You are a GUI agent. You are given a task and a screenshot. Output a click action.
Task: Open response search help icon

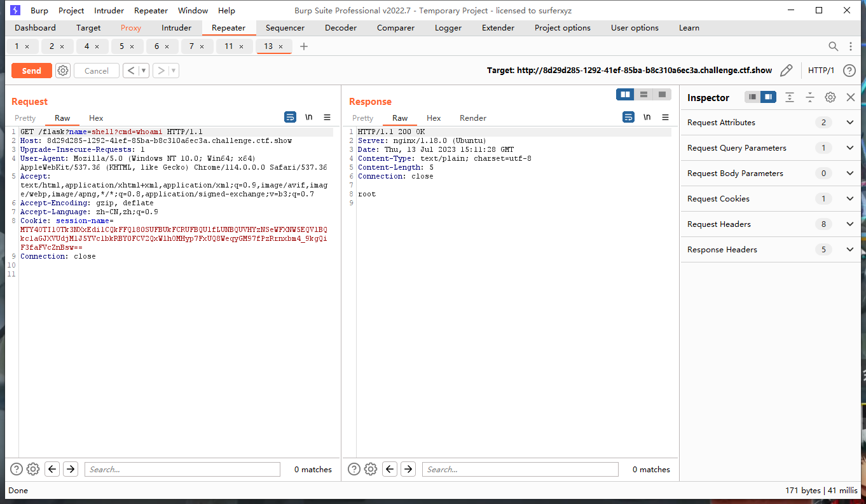tap(355, 469)
